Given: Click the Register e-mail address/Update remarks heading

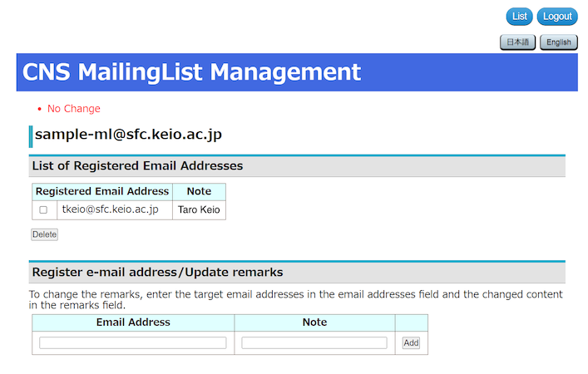Looking at the screenshot, I should (157, 273).
